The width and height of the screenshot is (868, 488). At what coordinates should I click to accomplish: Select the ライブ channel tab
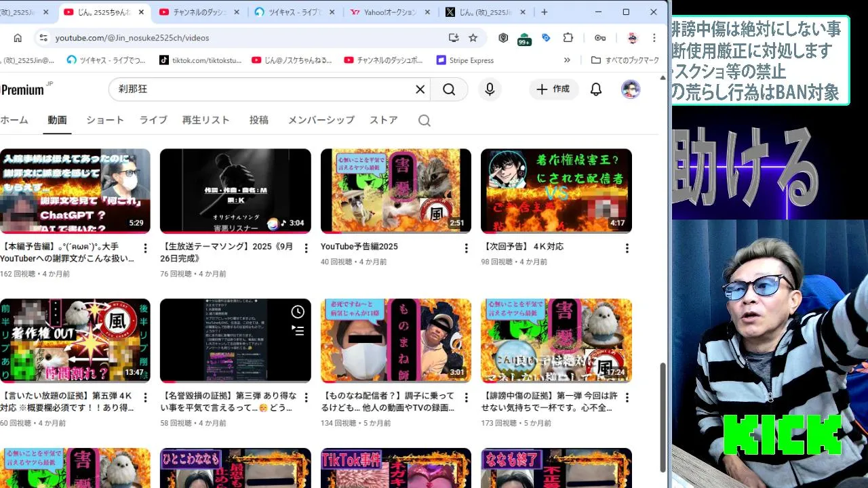[153, 120]
